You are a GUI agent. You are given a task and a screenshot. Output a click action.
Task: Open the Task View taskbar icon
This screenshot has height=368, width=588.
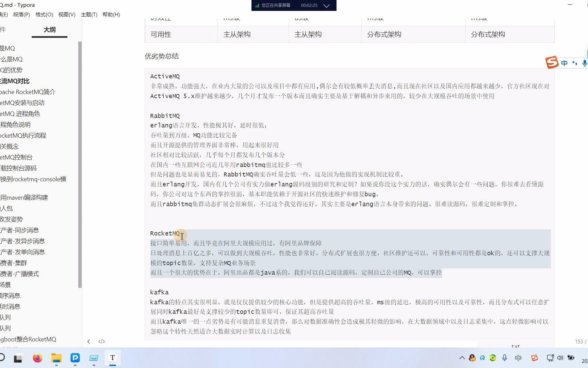coord(18,358)
